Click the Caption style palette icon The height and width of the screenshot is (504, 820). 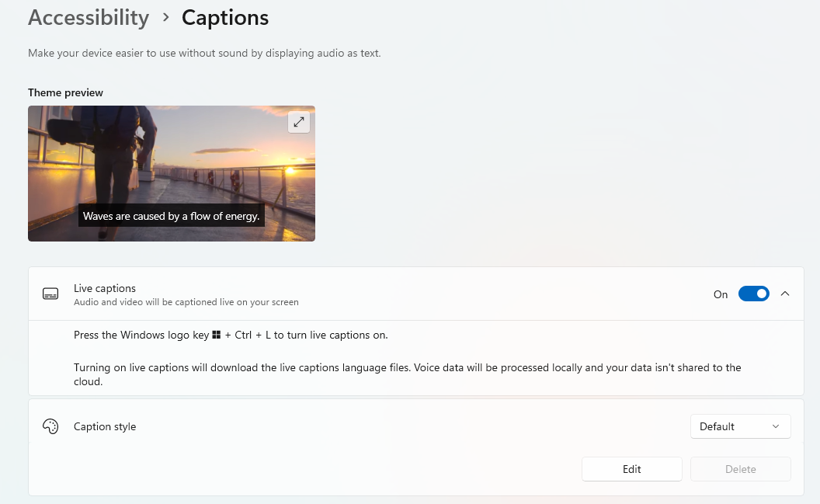50,426
